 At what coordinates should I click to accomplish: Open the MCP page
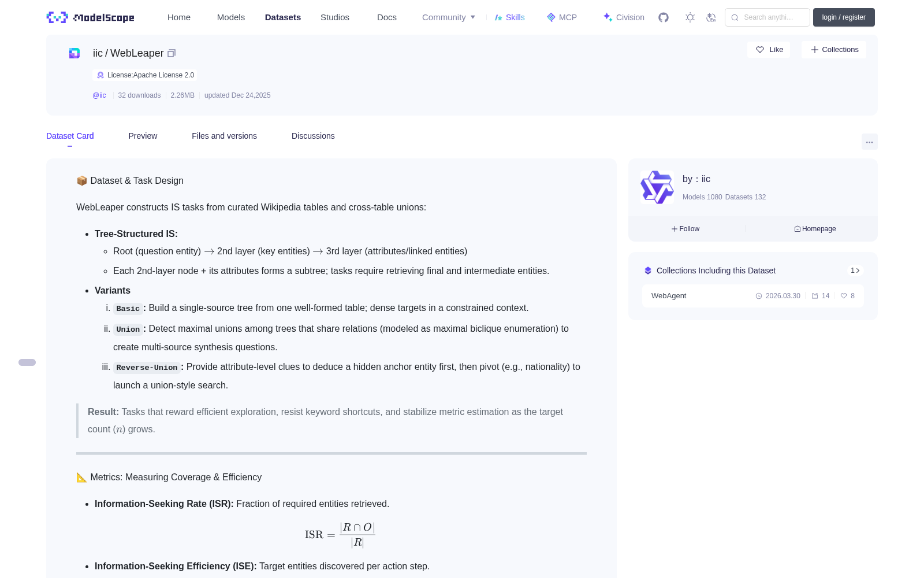(x=561, y=17)
